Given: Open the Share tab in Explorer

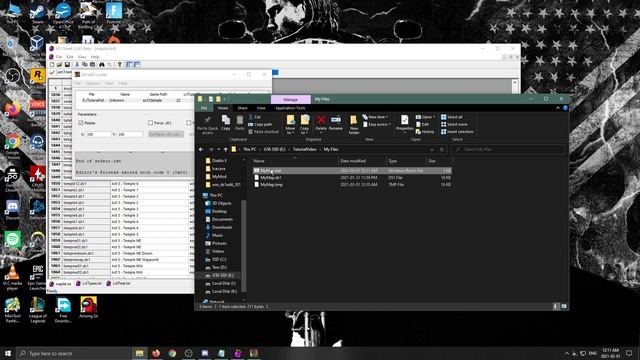Looking at the screenshot, I should [242, 108].
